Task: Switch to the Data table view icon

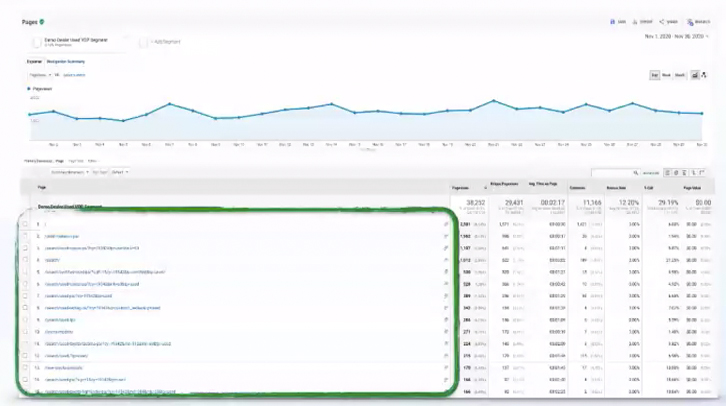Action: pyautogui.click(x=667, y=173)
